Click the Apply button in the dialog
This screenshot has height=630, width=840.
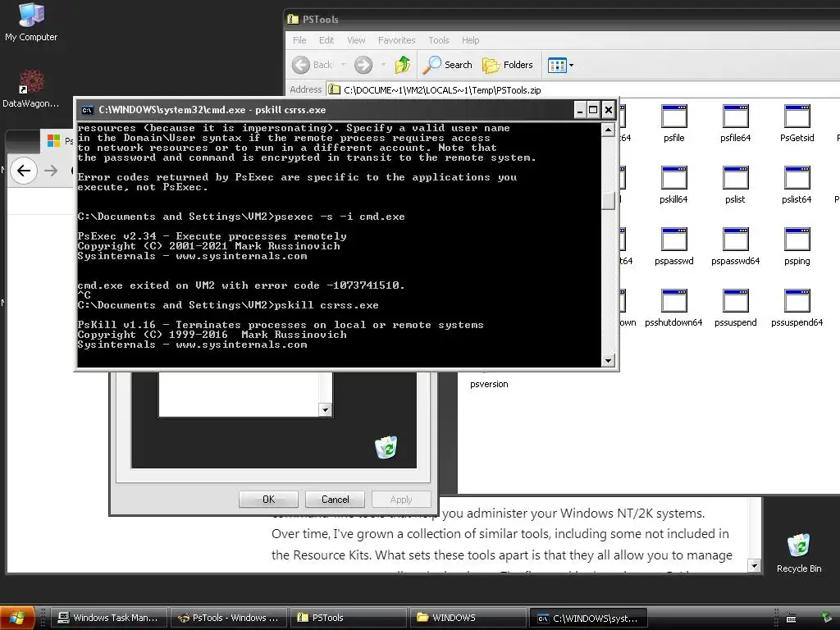(401, 500)
